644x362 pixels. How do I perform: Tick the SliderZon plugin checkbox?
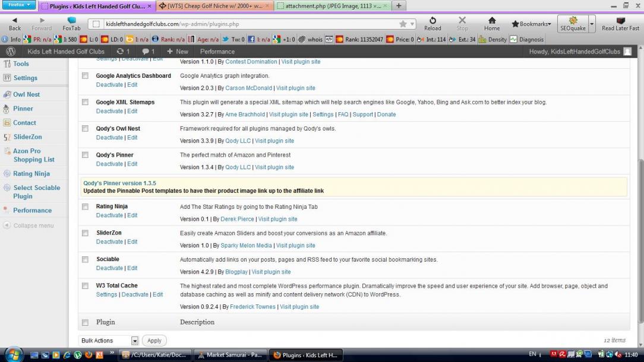coord(85,233)
